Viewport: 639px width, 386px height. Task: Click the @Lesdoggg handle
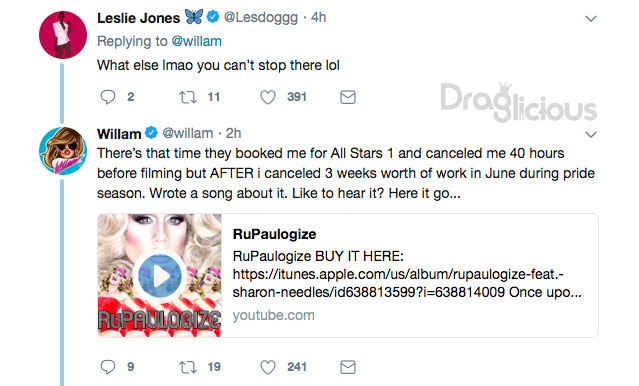pos(261,18)
